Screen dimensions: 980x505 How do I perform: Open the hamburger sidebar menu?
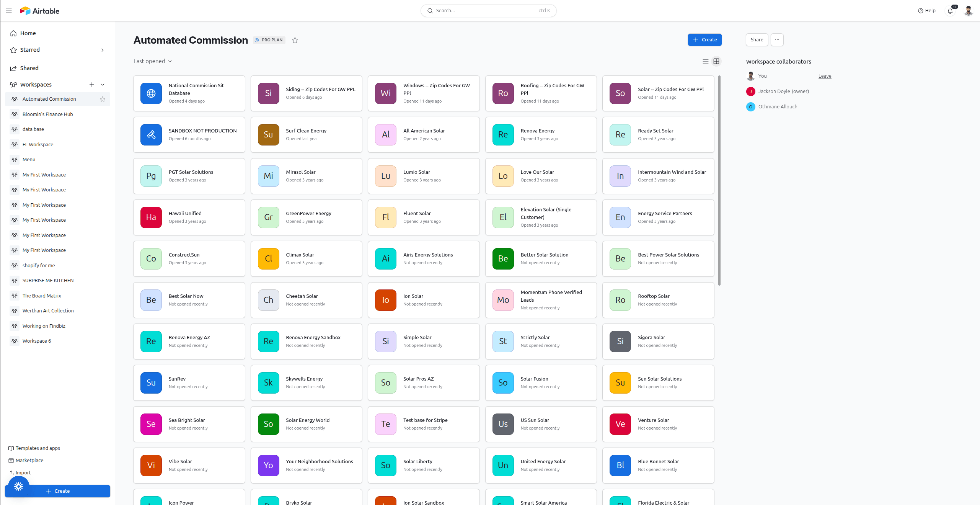[9, 11]
